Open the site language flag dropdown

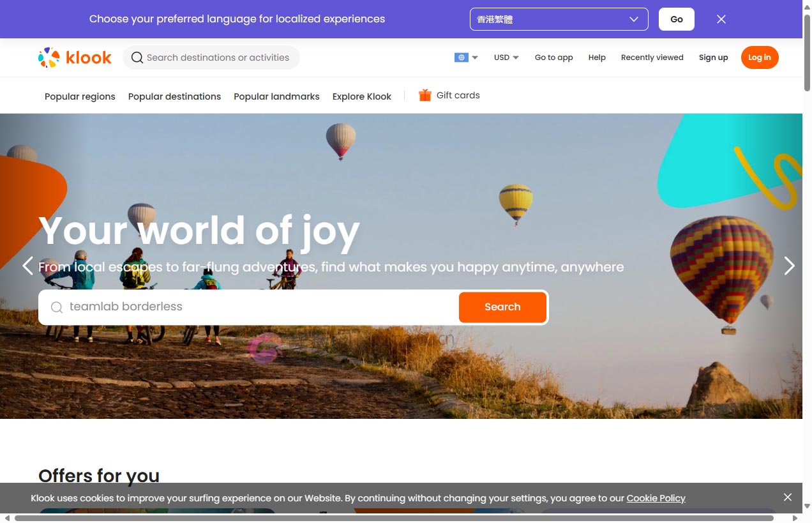pos(466,57)
